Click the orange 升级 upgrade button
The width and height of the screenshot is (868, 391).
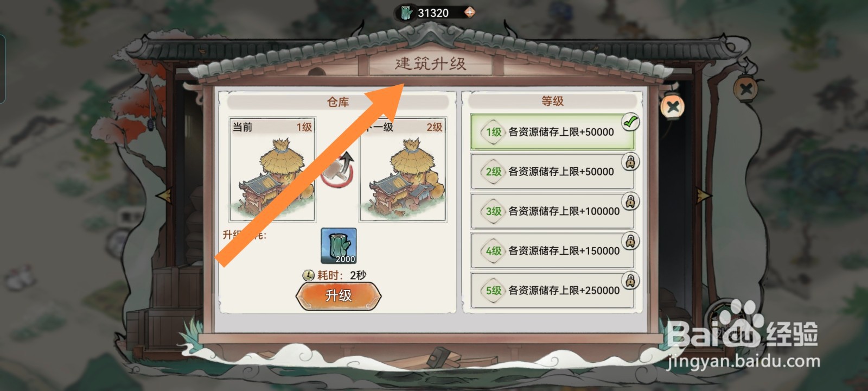(x=339, y=296)
